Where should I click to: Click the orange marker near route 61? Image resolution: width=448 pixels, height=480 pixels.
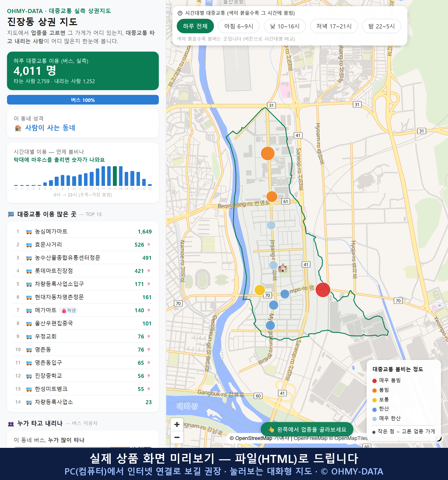[272, 196]
